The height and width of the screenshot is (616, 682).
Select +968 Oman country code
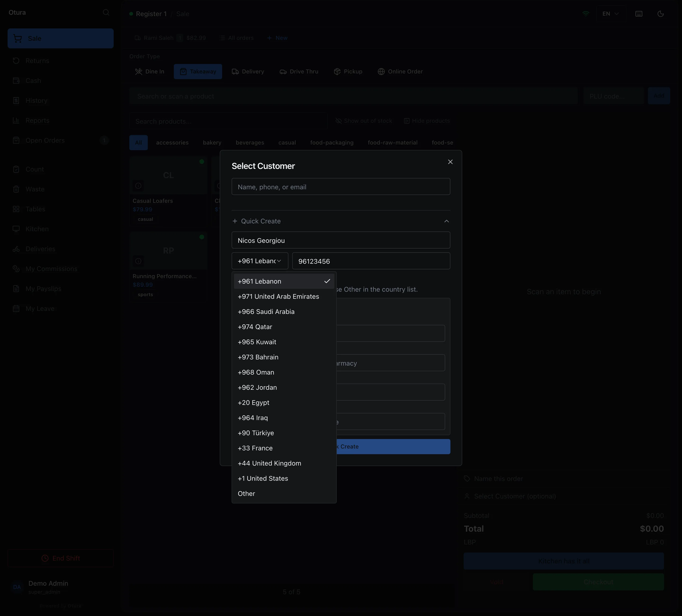[284, 372]
